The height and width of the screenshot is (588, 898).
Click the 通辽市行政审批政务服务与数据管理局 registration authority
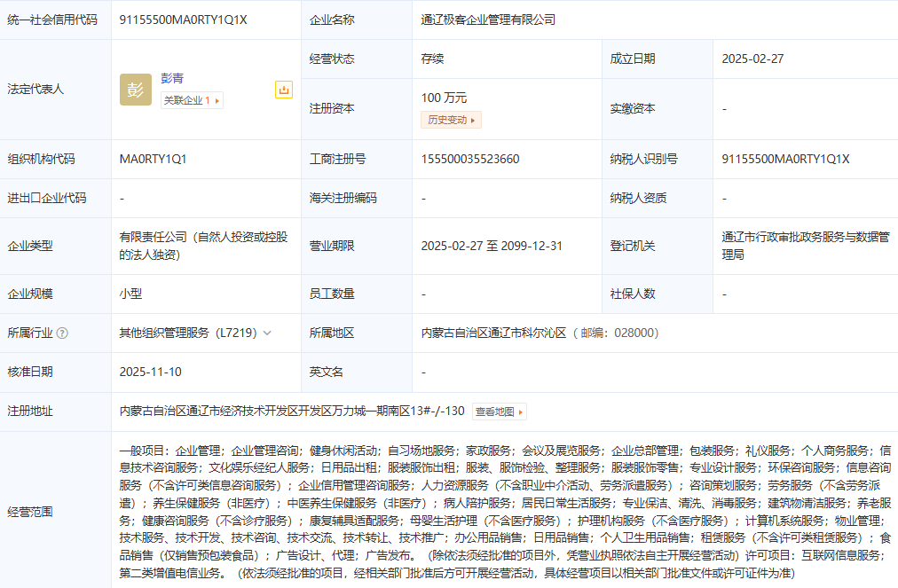[806, 246]
